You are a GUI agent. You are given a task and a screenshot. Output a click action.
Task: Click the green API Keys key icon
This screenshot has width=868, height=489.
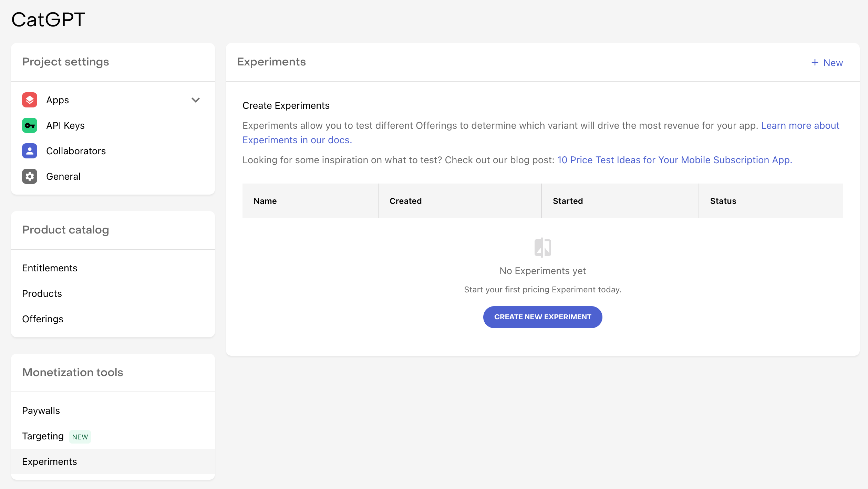point(30,125)
